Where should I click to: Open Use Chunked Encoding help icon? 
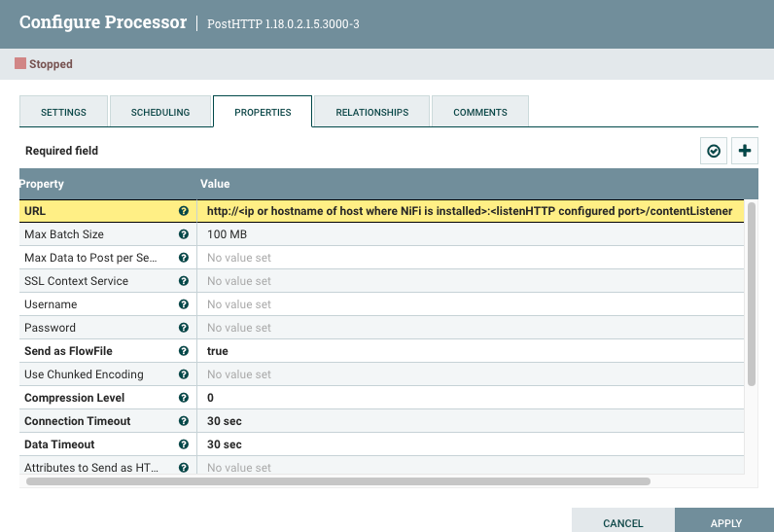click(x=184, y=374)
